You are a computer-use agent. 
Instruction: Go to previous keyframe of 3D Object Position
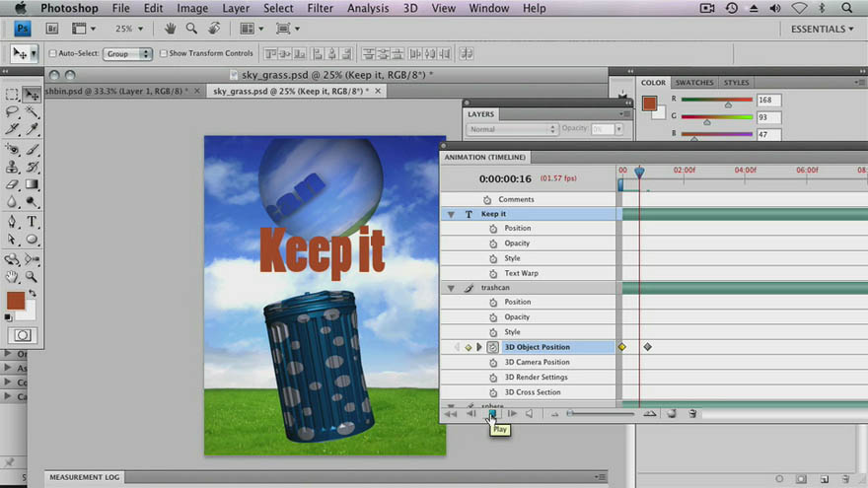point(457,347)
